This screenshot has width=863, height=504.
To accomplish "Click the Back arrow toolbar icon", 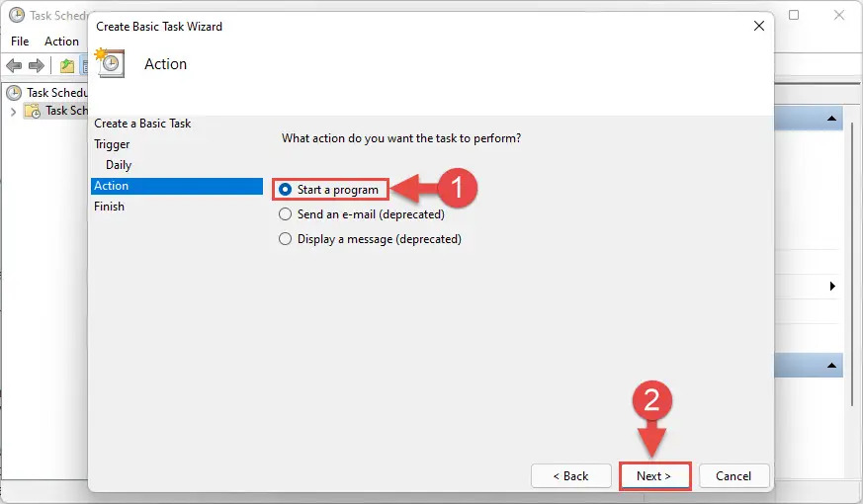I will coord(14,66).
